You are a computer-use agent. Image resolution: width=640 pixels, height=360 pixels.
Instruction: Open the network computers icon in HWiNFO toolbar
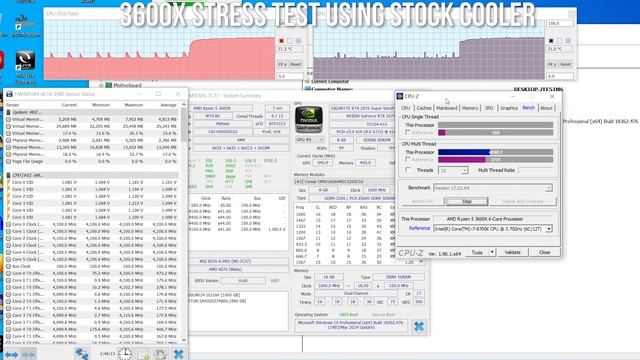coord(82,353)
